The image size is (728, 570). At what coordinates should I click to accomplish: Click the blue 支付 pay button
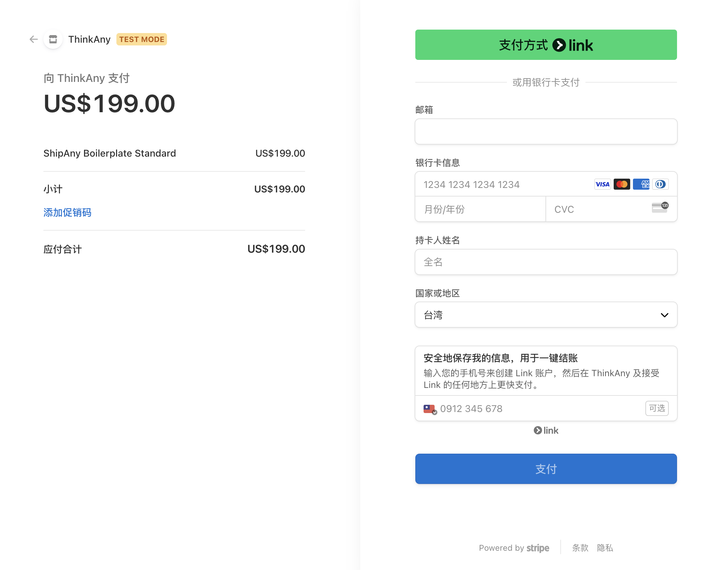(x=546, y=469)
